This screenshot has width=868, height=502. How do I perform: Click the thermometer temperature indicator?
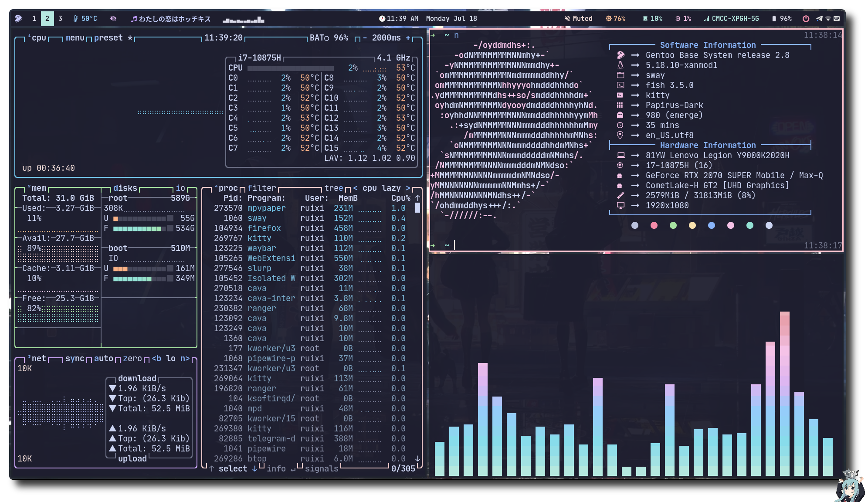click(x=75, y=18)
